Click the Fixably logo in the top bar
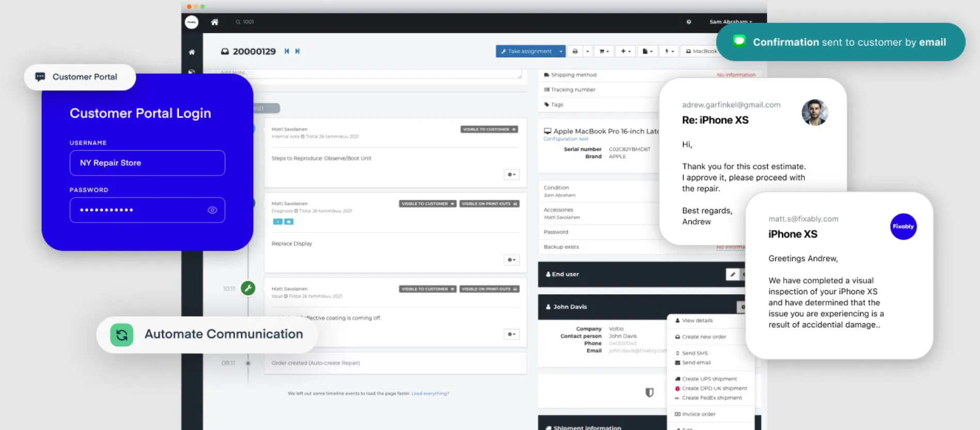Viewport: 980px width, 430px height. pos(192,22)
